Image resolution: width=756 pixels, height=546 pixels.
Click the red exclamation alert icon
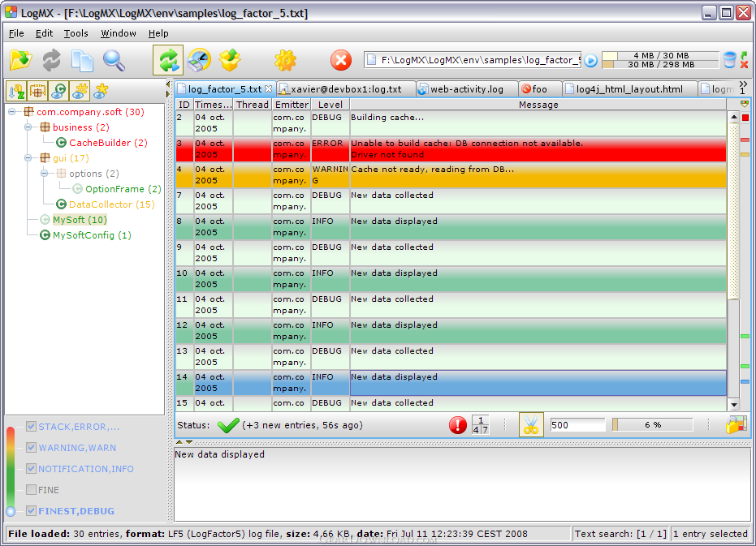[x=457, y=425]
